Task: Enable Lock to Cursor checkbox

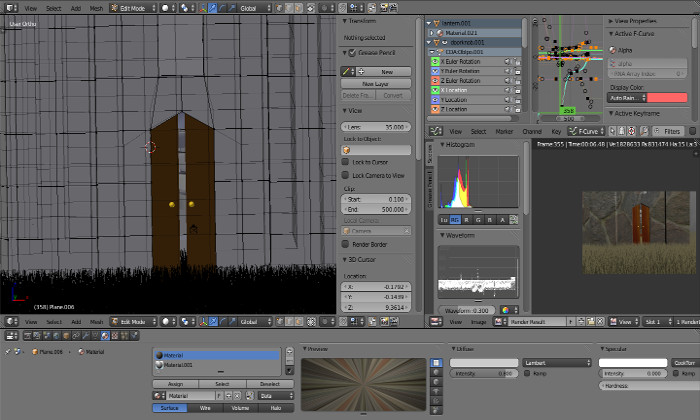Action: tap(346, 162)
